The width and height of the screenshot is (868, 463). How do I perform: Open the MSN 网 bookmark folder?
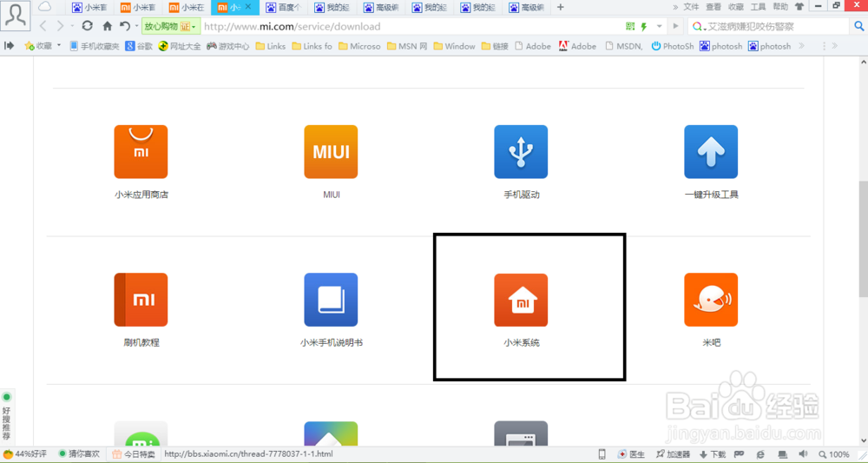point(407,46)
